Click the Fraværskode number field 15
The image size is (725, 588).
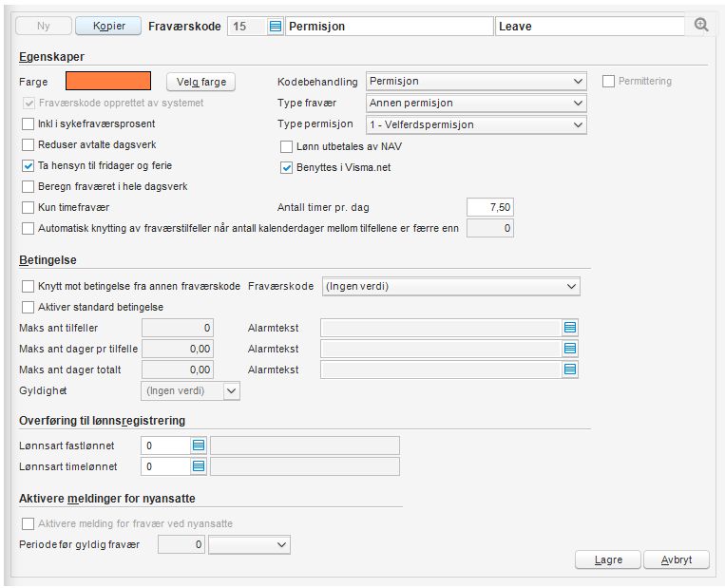pos(247,27)
